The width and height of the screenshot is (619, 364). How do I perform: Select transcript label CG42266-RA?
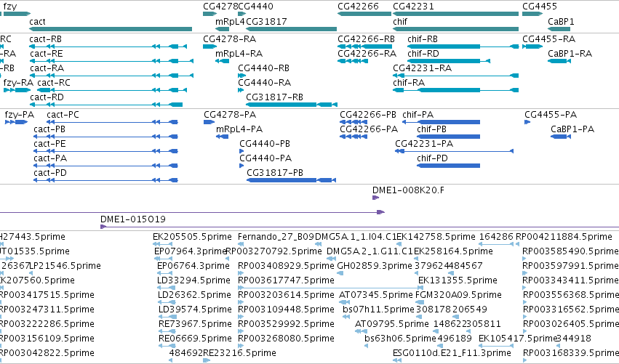coord(367,54)
